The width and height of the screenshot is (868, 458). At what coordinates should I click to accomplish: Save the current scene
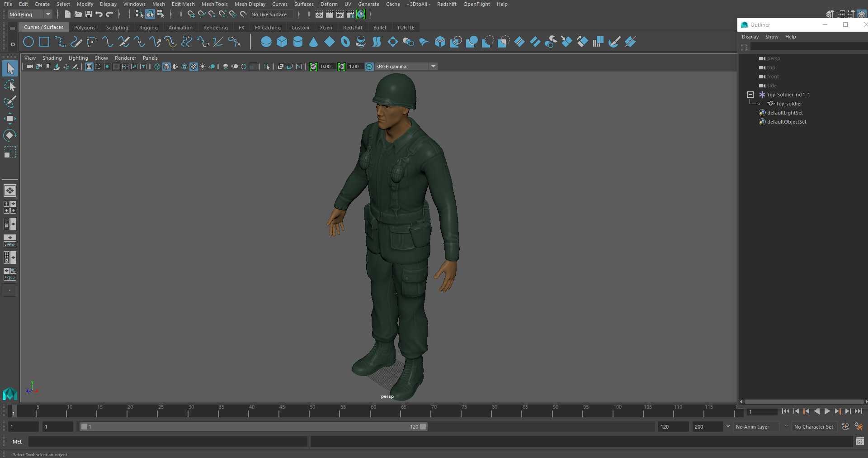pos(89,14)
